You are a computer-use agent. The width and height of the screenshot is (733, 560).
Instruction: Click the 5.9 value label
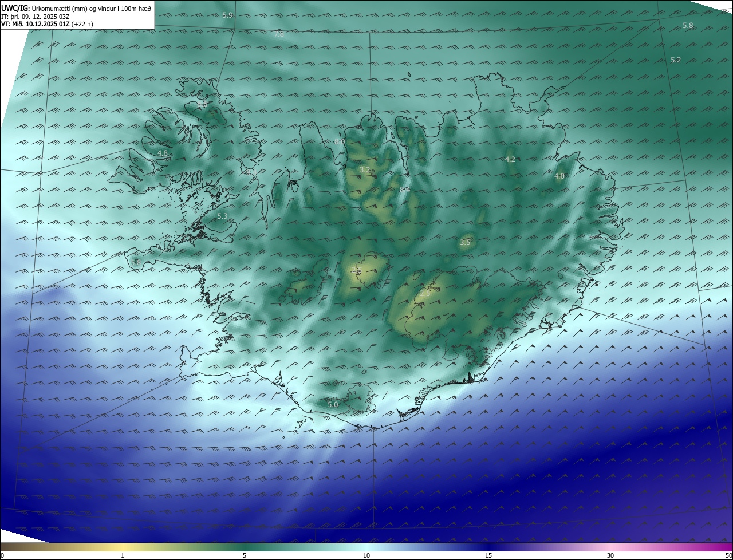[x=228, y=15]
